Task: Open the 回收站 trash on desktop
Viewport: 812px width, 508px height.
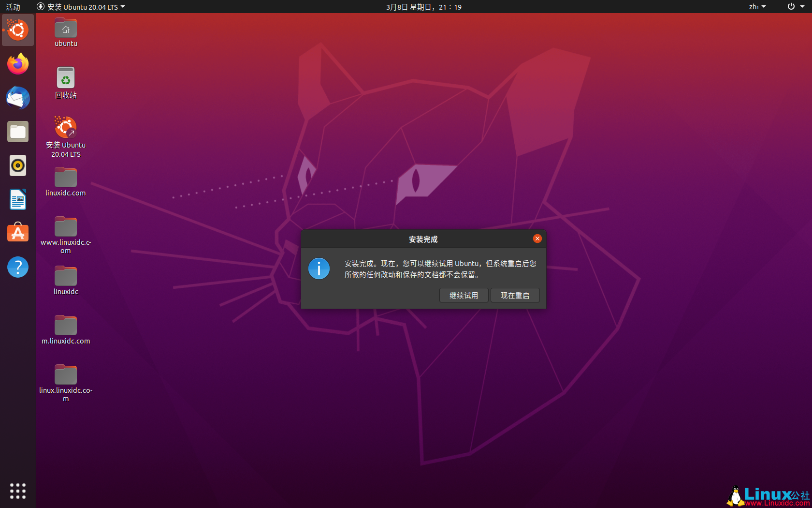Action: pyautogui.click(x=65, y=77)
